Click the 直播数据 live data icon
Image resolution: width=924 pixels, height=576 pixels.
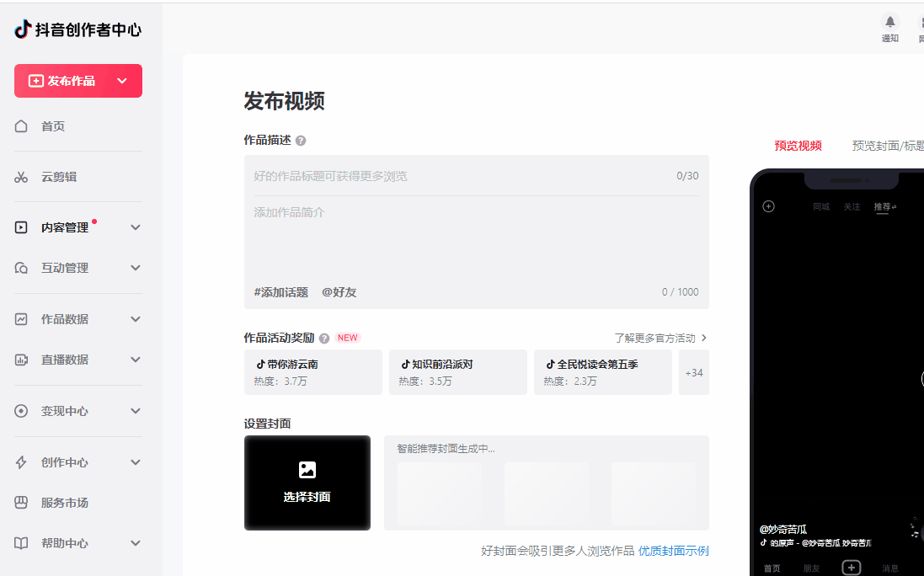[x=19, y=360]
